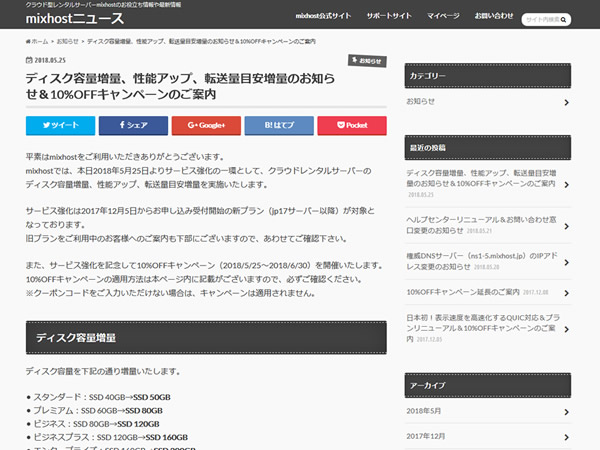This screenshot has width=600, height=450.
Task: Click chevron next to 10%OFFキャンペーン延長 post
Action: pyautogui.click(x=566, y=293)
